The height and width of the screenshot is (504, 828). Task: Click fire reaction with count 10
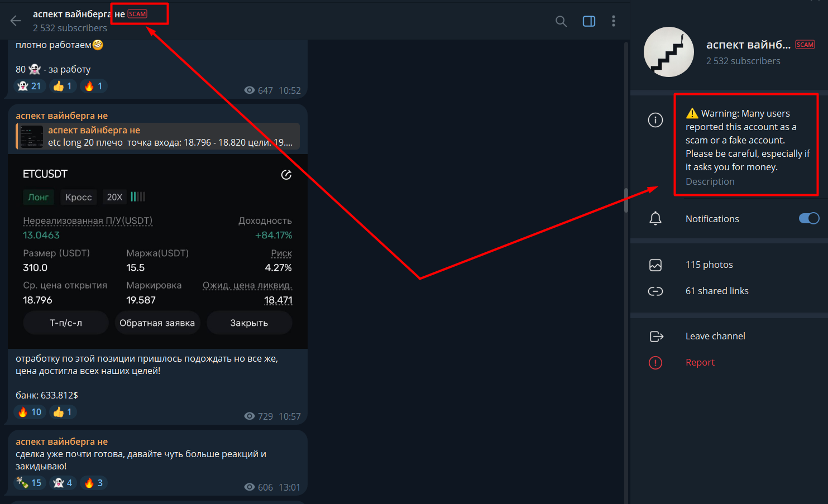[x=30, y=412]
